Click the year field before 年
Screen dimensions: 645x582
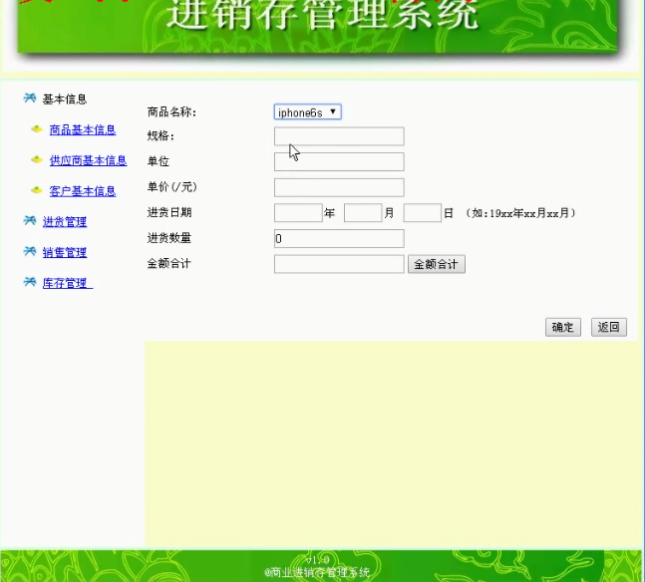(298, 213)
